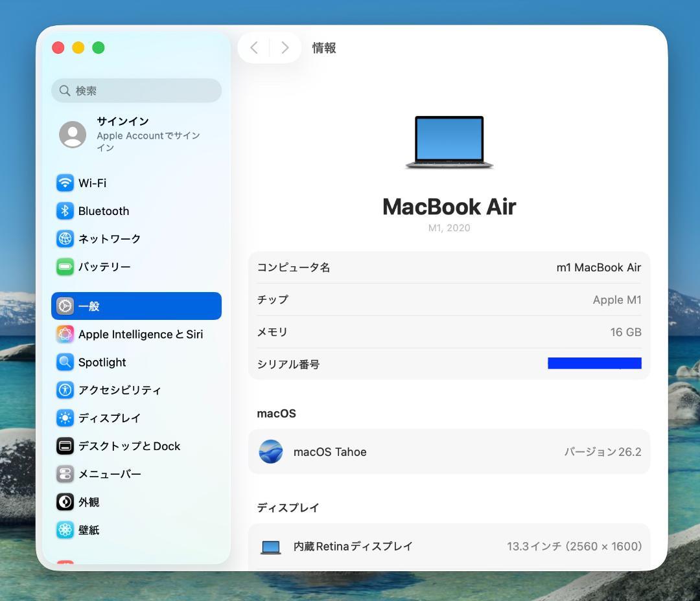The height and width of the screenshot is (601, 700).
Task: Click inside the 検索 search field
Action: click(136, 91)
